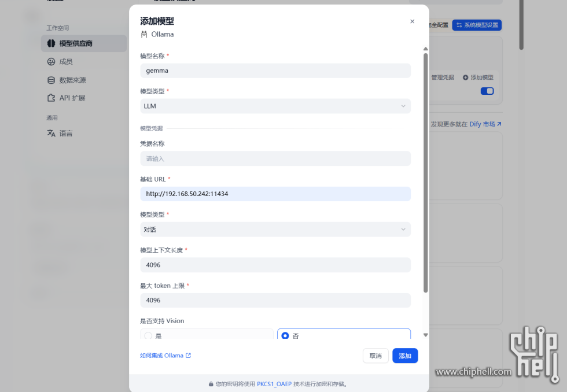The width and height of the screenshot is (567, 392).
Task: Open the 模型类型 dropdown showing LLM
Action: click(275, 106)
